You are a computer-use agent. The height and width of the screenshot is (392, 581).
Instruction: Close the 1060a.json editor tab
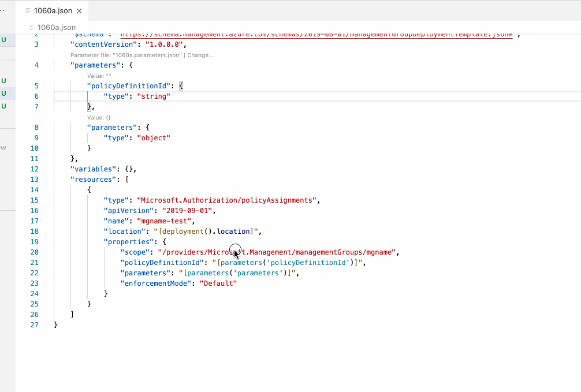(x=79, y=11)
